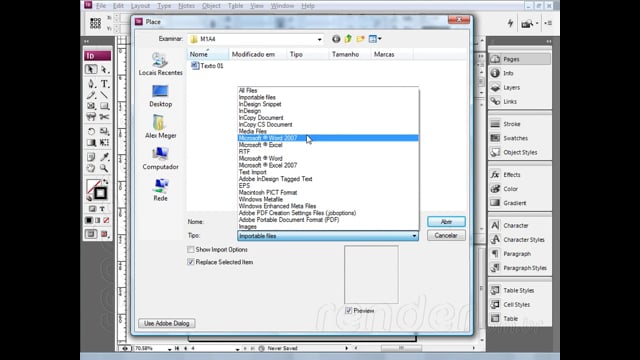Select the Line tool

104,96
